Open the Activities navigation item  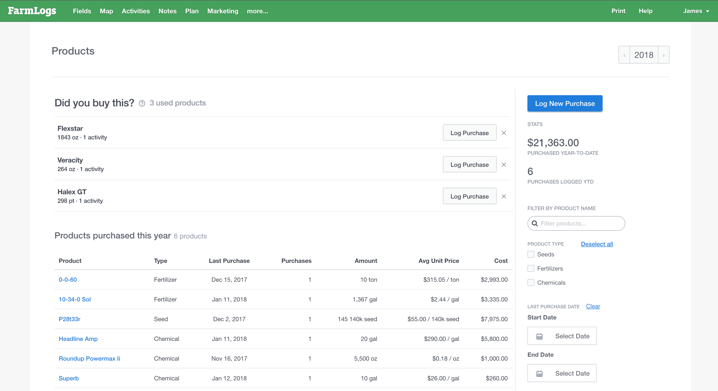pyautogui.click(x=136, y=11)
